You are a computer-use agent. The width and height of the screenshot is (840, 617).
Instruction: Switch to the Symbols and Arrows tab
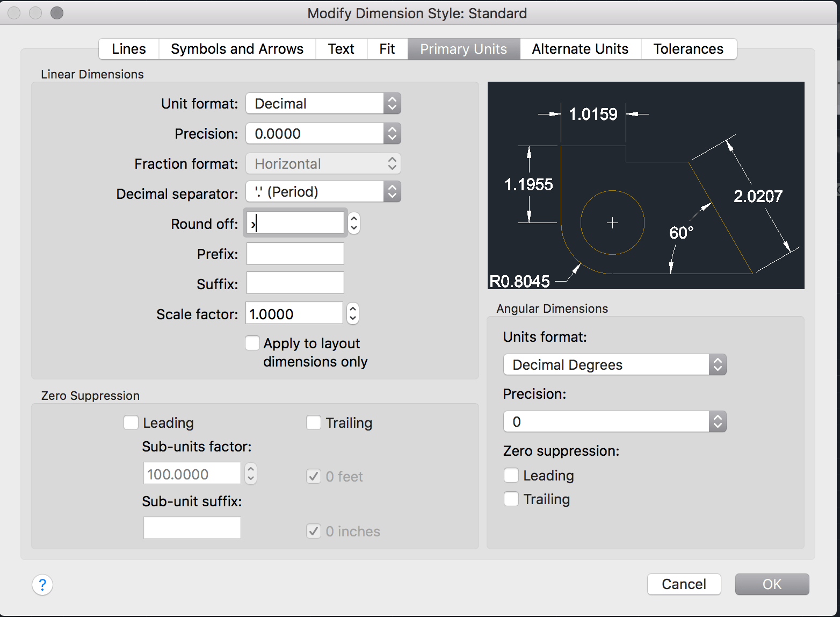[237, 49]
